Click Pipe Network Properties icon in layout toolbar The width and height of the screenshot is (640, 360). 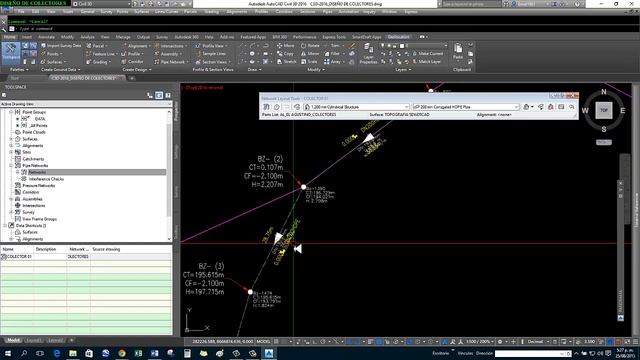tap(266, 107)
